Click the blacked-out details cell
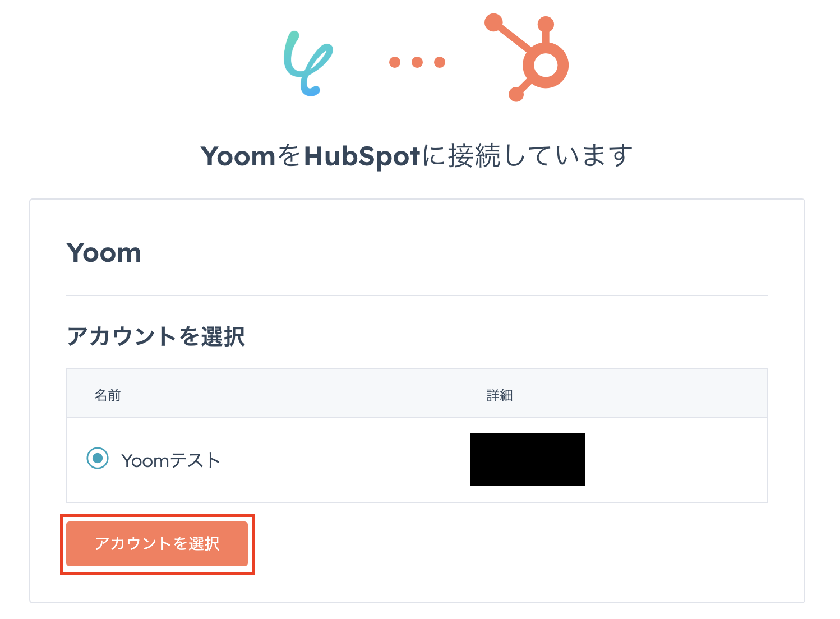 (527, 460)
